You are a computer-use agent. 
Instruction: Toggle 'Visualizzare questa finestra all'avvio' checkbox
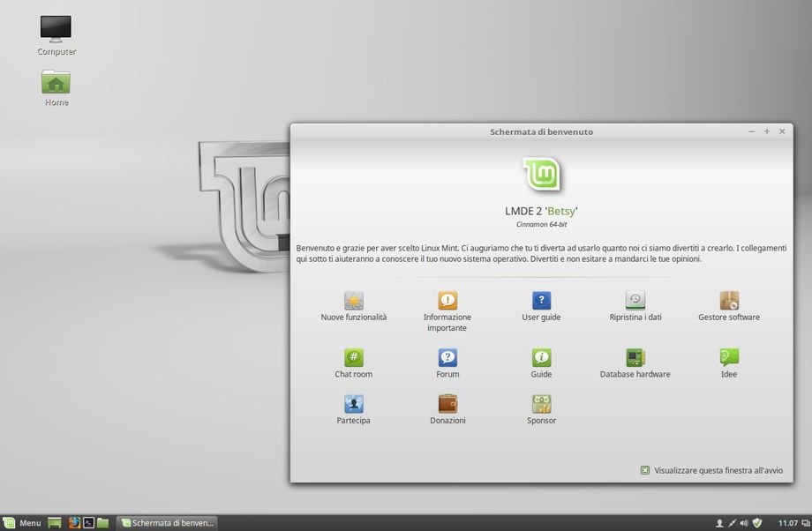[645, 471]
